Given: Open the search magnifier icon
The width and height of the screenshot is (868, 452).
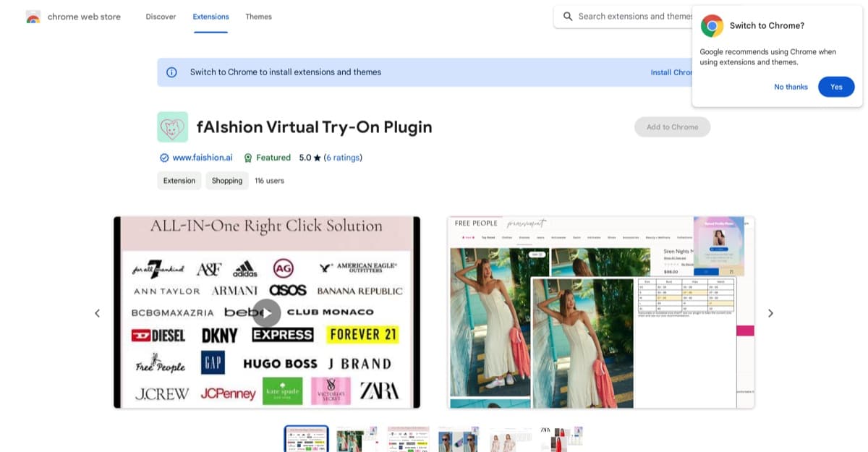Looking at the screenshot, I should tap(569, 15).
